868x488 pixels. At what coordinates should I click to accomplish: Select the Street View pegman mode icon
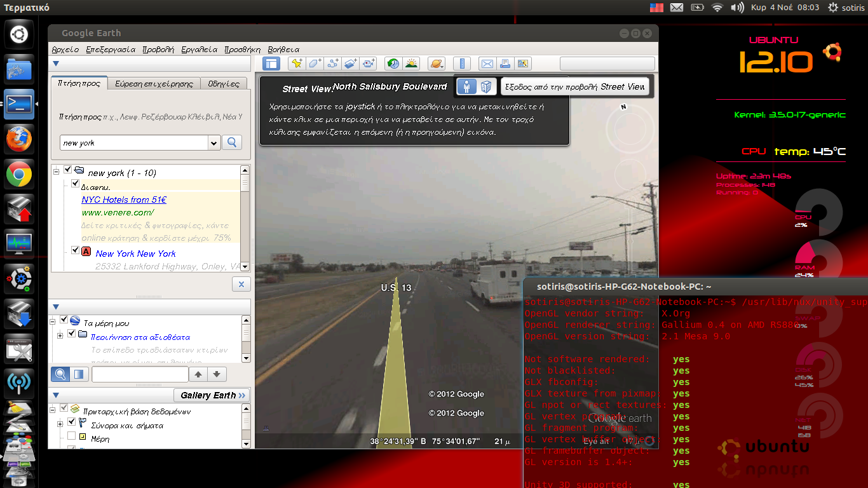[x=467, y=86]
